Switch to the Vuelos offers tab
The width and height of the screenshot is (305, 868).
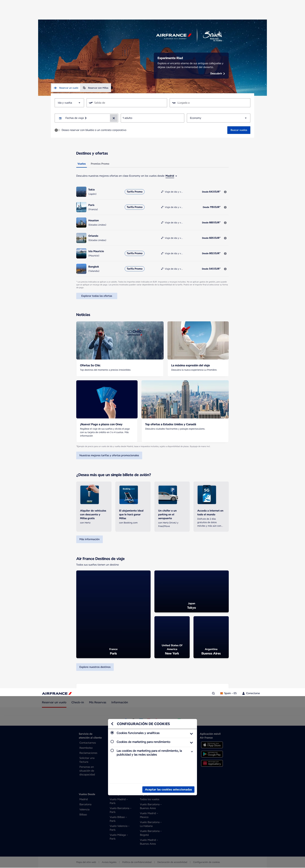81,164
